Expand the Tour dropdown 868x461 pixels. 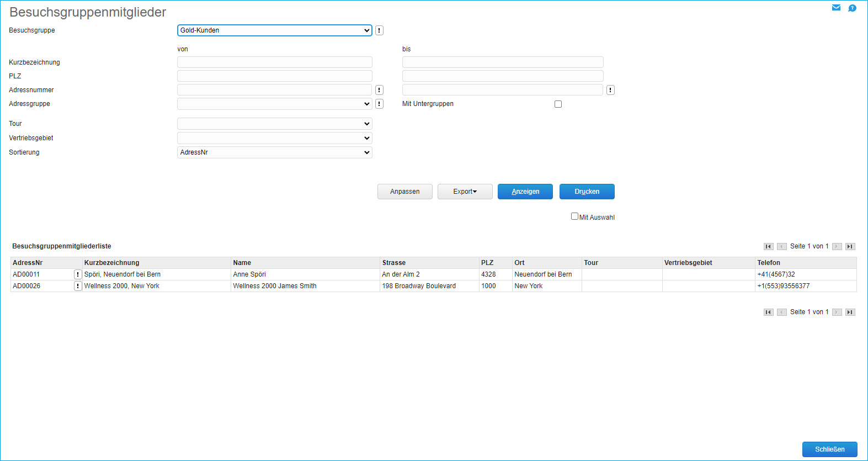point(274,124)
